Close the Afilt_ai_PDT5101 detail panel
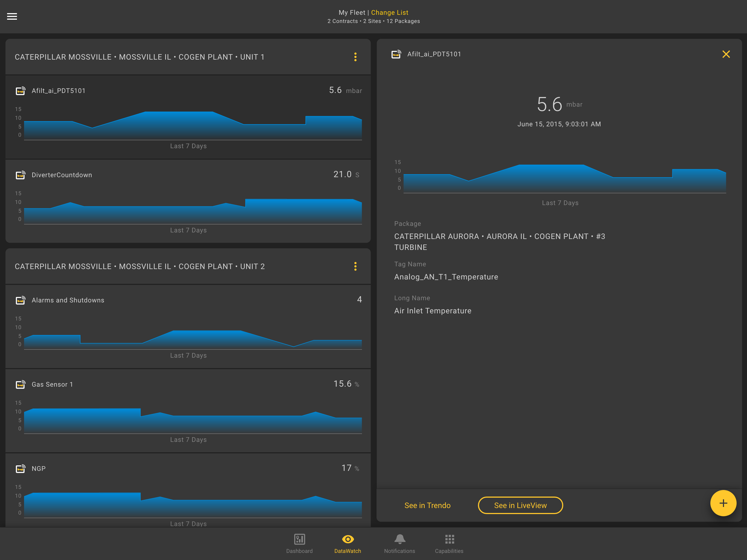The height and width of the screenshot is (560, 747). pos(726,54)
